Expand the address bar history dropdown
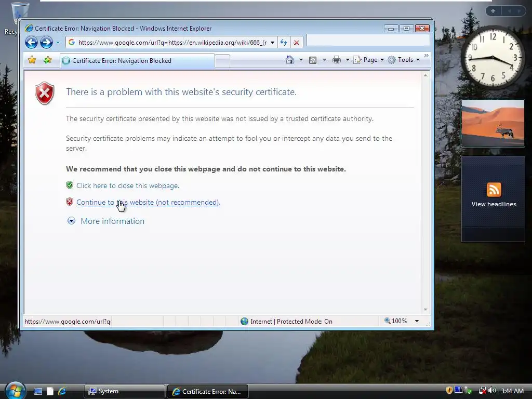This screenshot has width=532, height=399. pos(272,43)
